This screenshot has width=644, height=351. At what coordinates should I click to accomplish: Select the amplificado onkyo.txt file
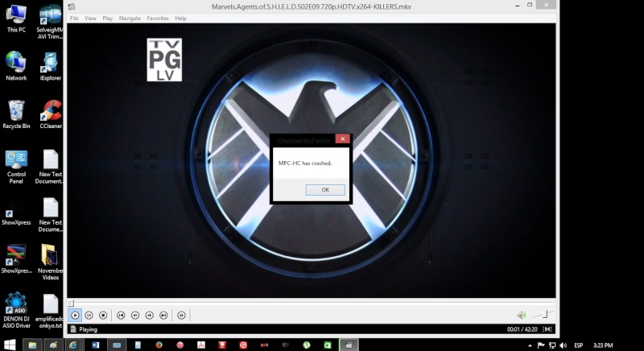coord(49,311)
